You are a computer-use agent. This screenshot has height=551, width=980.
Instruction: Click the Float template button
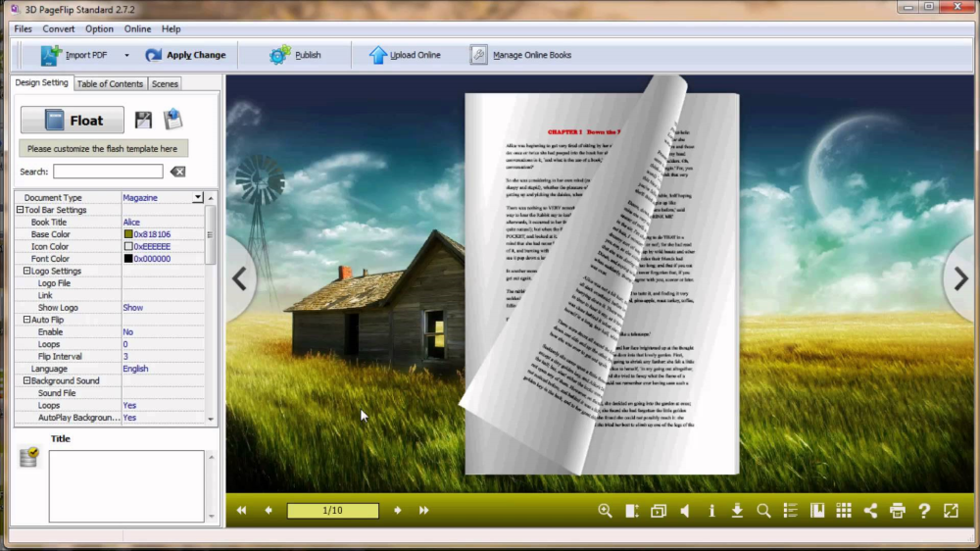click(73, 120)
